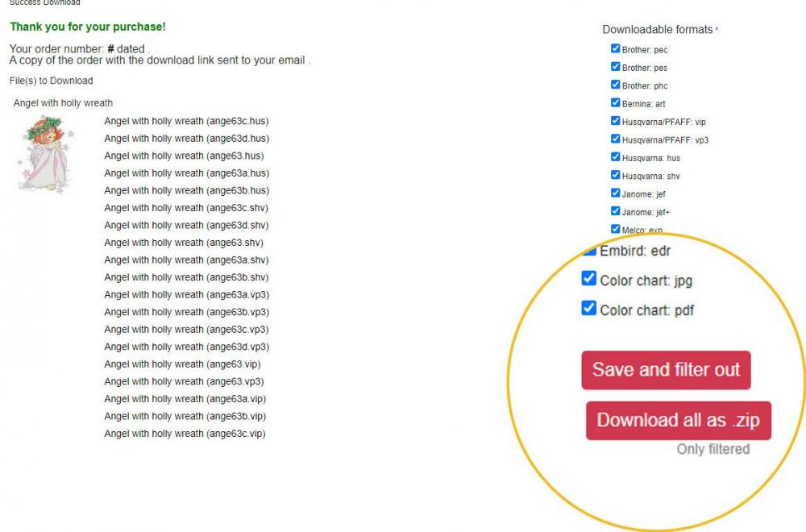Open the angel with holly wreath thumbnail
806x532 pixels.
[46, 154]
